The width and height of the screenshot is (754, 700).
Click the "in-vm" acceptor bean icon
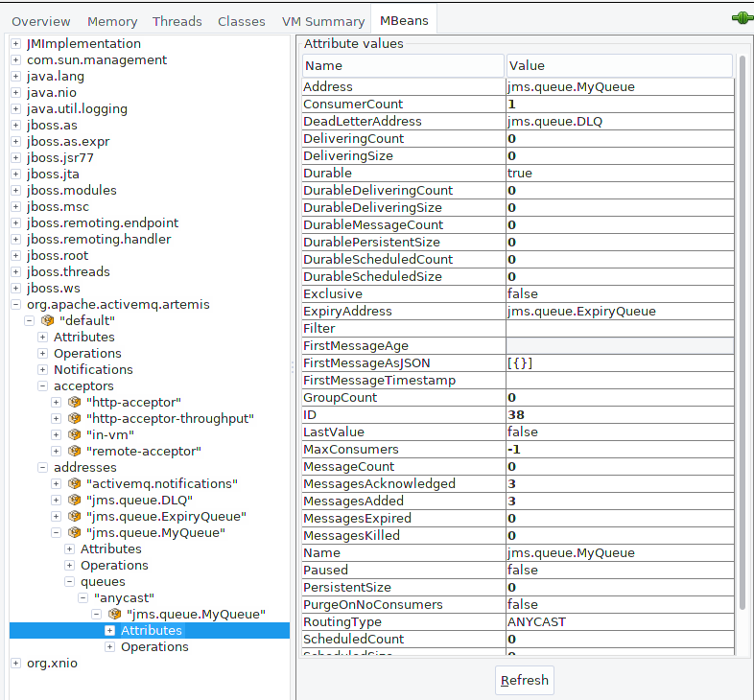[x=74, y=434]
